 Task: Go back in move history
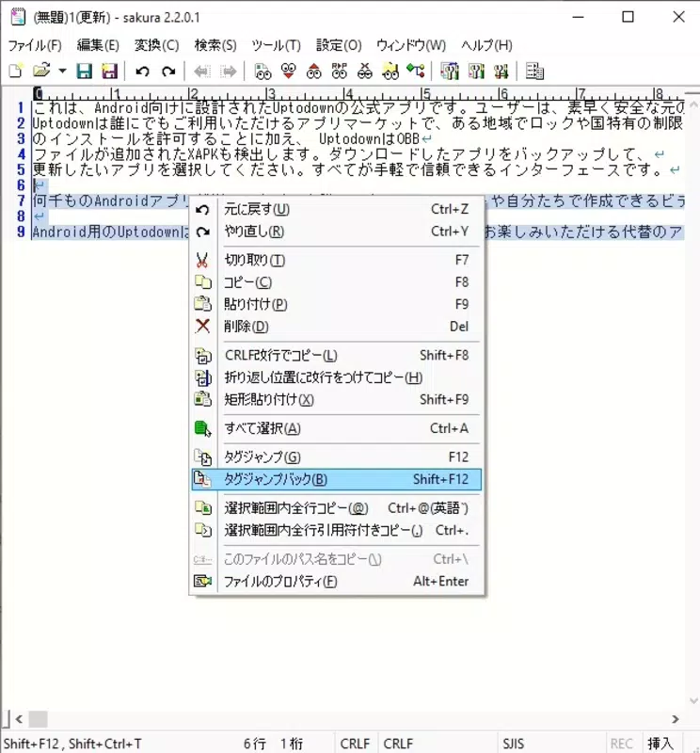[201, 72]
